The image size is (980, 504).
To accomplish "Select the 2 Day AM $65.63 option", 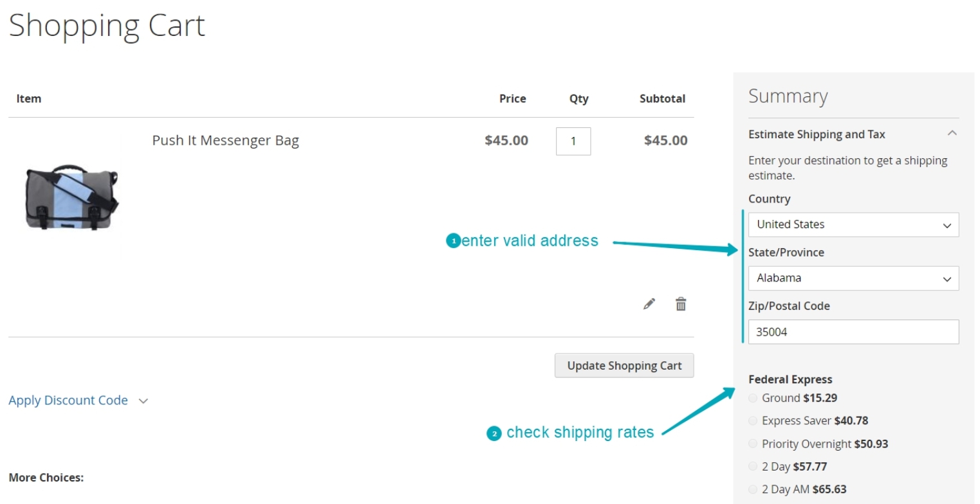I will tap(753, 489).
